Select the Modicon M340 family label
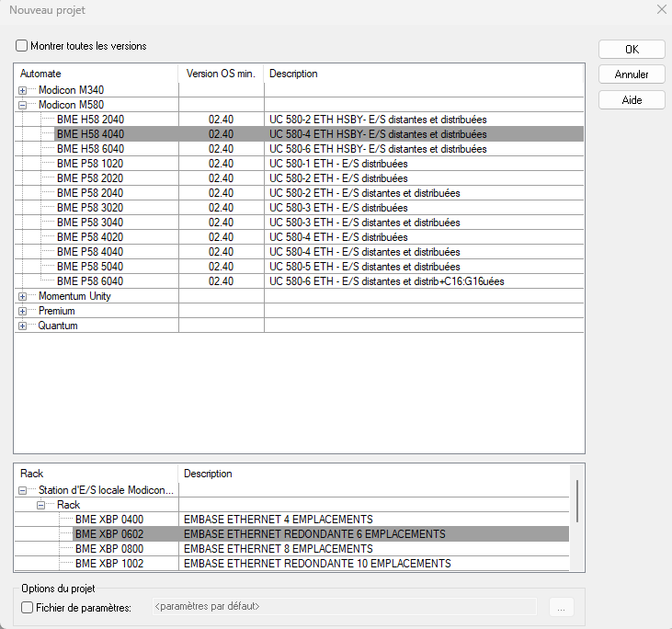The height and width of the screenshot is (629, 672). coord(71,90)
